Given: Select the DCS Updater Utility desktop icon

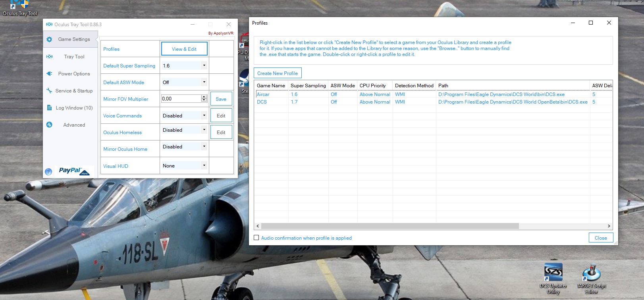Looking at the screenshot, I should 553,278.
